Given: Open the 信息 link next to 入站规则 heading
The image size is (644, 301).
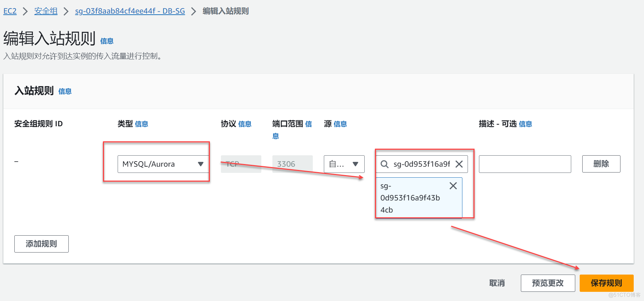Looking at the screenshot, I should click(x=65, y=91).
